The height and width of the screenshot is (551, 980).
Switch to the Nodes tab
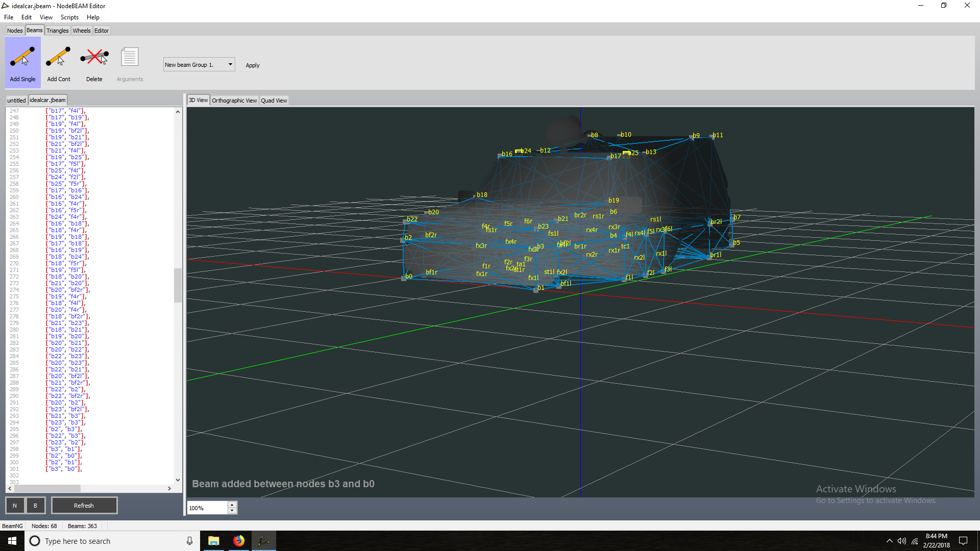(x=15, y=31)
